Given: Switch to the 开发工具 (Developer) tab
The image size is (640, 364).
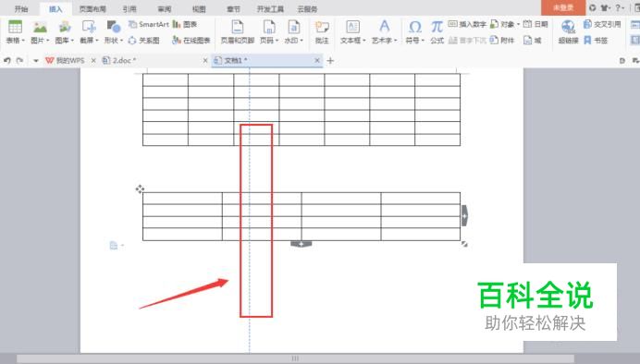Looking at the screenshot, I should [x=270, y=8].
